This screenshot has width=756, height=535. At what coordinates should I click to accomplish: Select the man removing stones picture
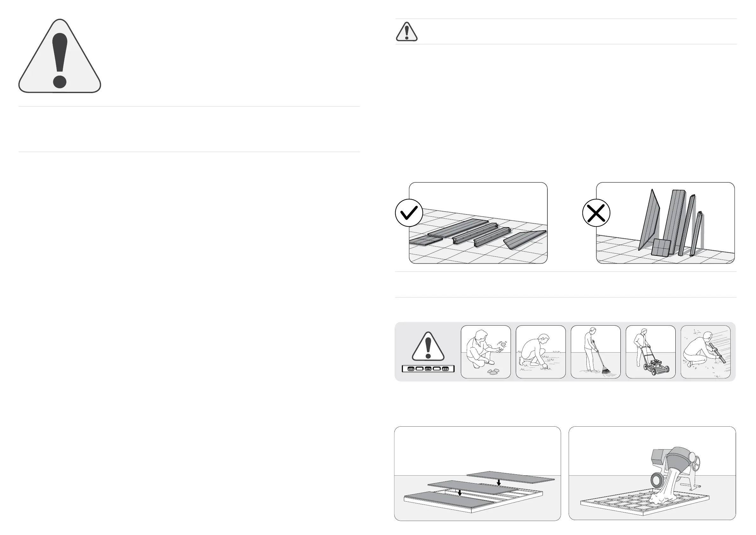pos(486,352)
